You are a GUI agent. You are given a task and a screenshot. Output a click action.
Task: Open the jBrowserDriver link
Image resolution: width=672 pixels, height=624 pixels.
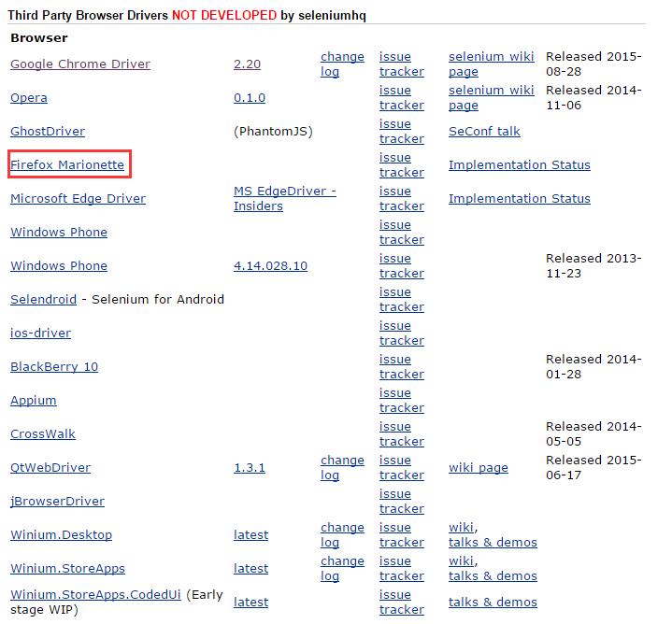[x=57, y=501]
